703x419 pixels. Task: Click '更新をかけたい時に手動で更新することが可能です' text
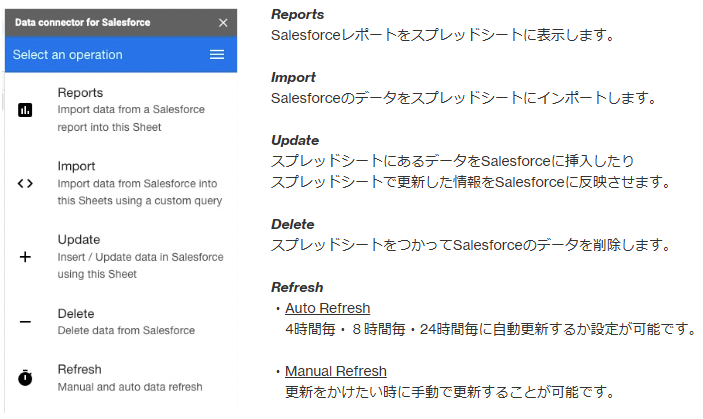(451, 392)
